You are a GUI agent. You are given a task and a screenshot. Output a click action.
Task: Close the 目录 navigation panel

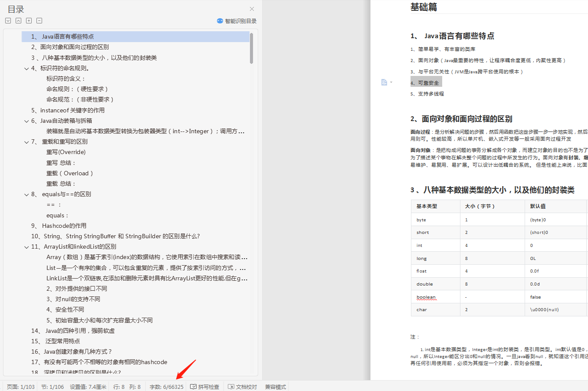tap(252, 9)
